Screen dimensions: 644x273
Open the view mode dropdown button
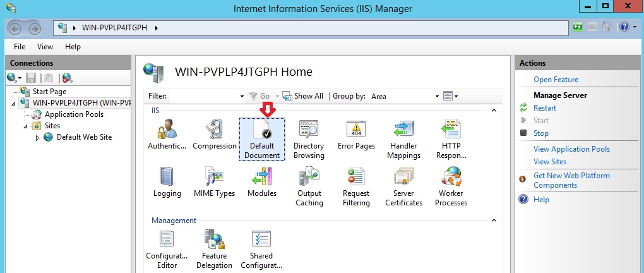[451, 96]
